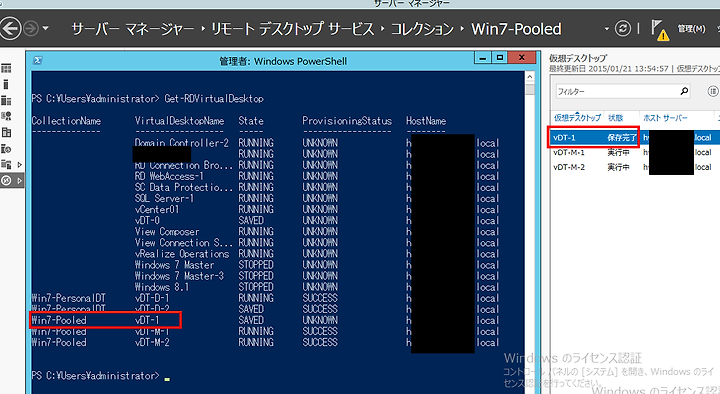The image size is (720, 394).
Task: Click vRealize Operations in the PowerShell output
Action: [181, 253]
